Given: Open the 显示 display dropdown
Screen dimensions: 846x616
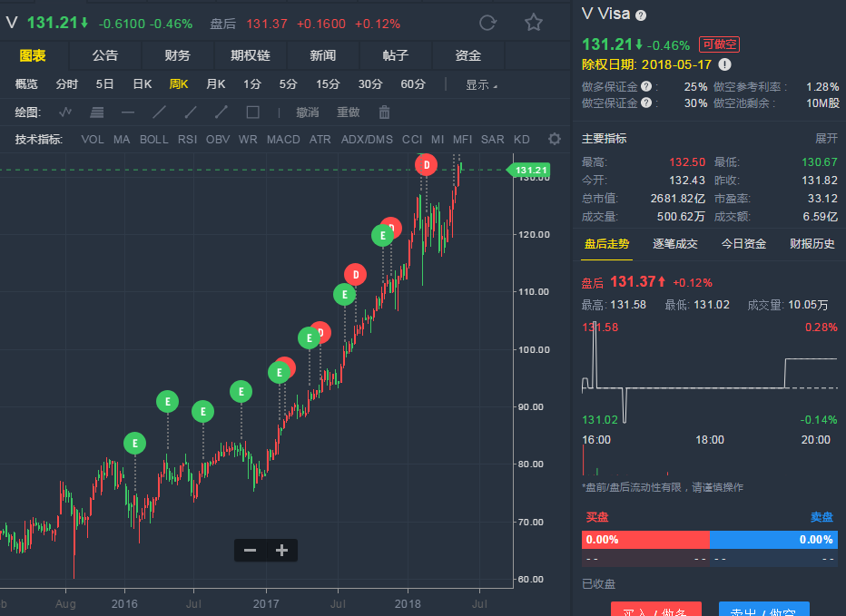Looking at the screenshot, I should (481, 84).
